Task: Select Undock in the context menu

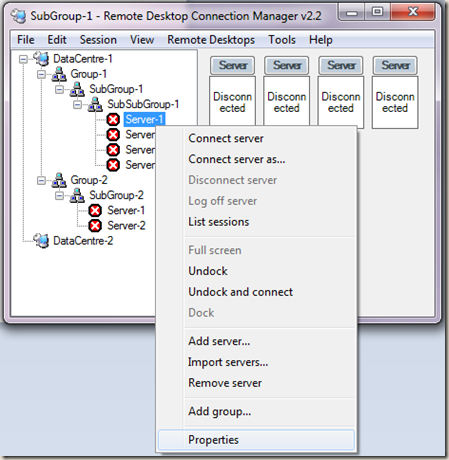Action: click(x=256, y=271)
